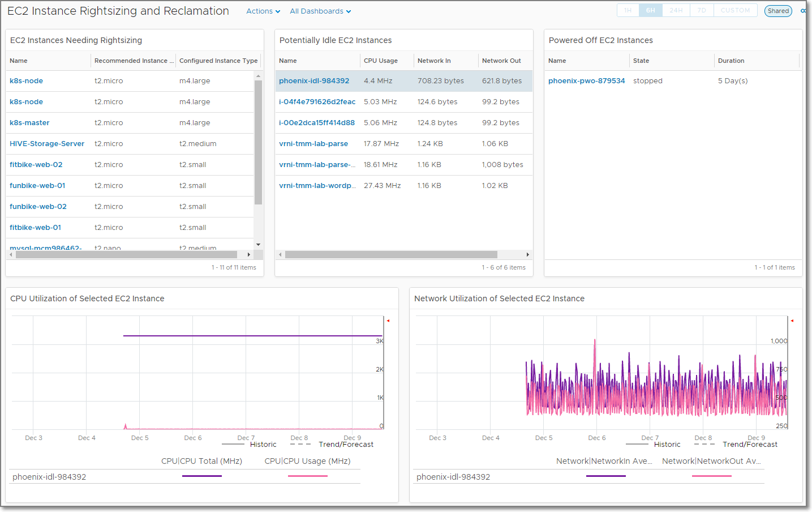Click the Idle Instances horizontal scroll right arrow
812x512 pixels.
[527, 255]
